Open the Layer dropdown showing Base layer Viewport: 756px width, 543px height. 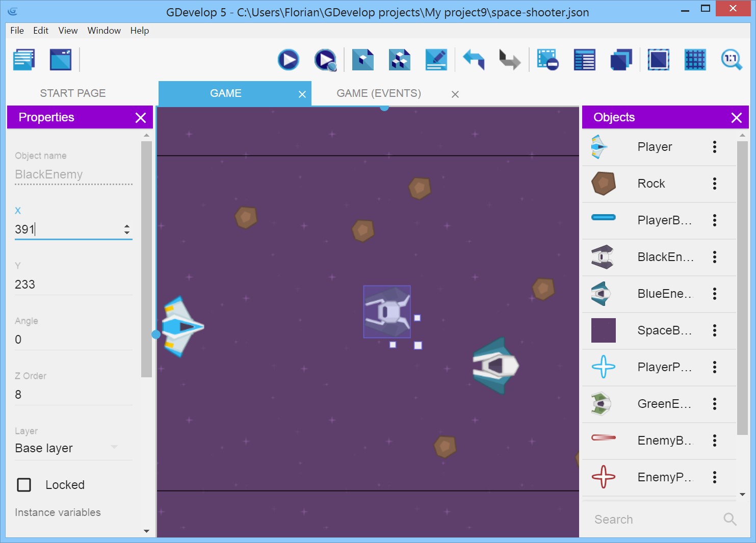[66, 448]
